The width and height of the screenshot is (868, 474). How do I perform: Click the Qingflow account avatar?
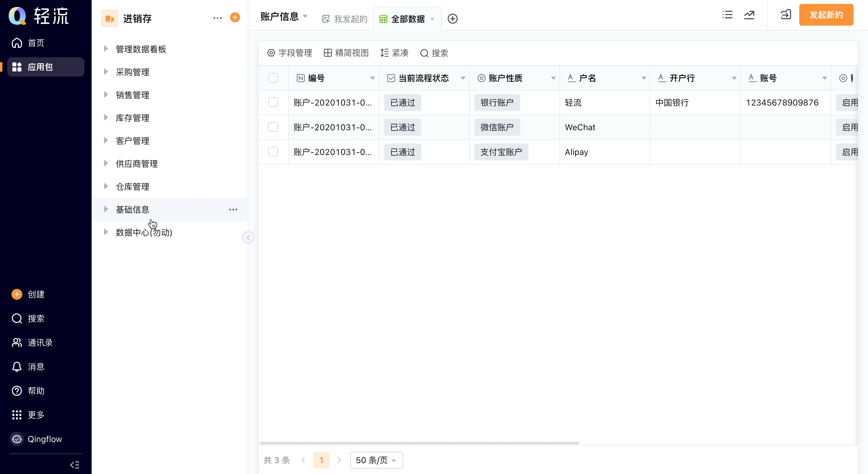tap(17, 439)
